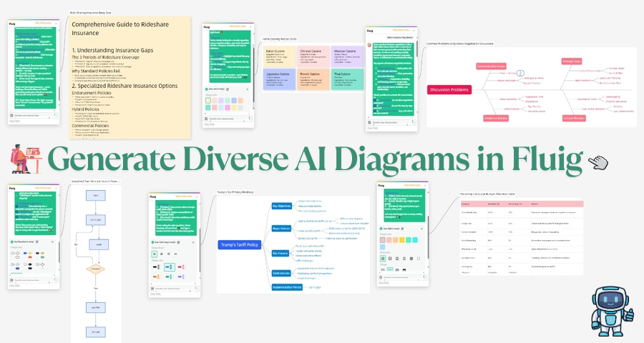Viewport: 644px width, 343px height.
Task: Toggle Deep Think in the rideshare insurance panel
Action: point(14,122)
